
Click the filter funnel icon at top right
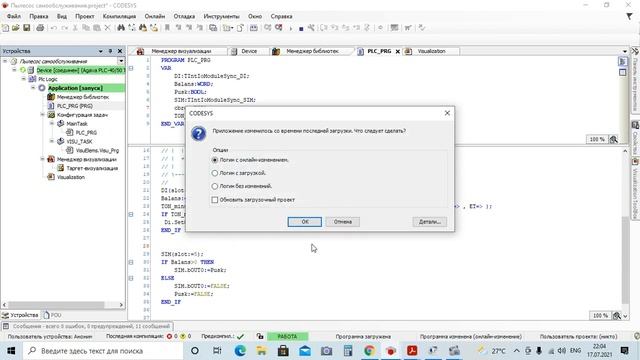(x=630, y=16)
